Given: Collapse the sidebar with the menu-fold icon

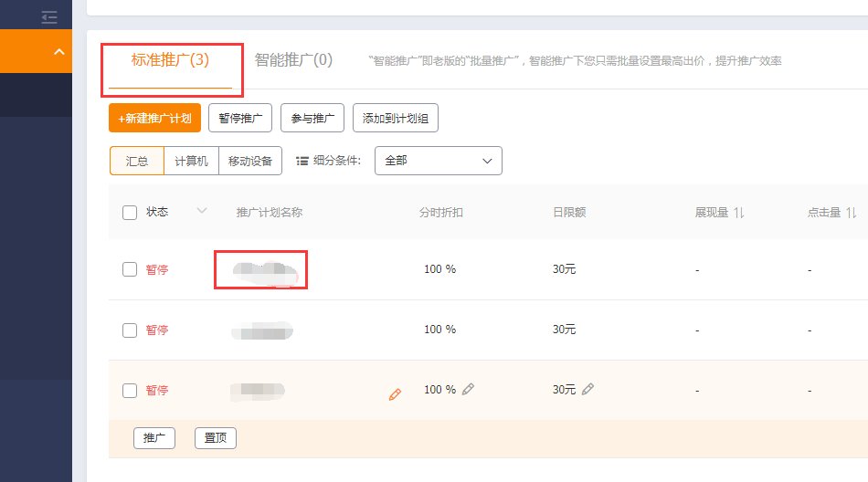Looking at the screenshot, I should [x=49, y=17].
